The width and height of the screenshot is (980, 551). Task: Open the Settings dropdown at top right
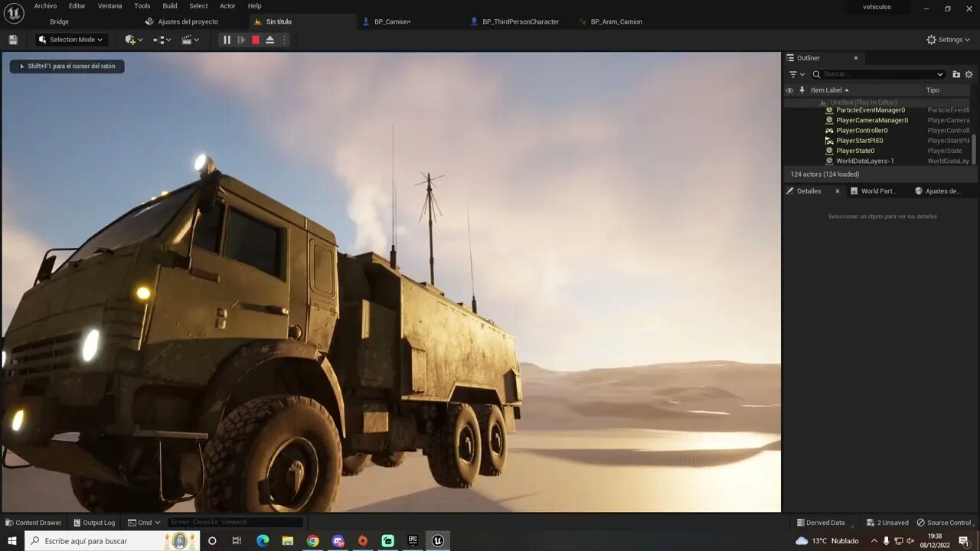[x=948, y=40]
